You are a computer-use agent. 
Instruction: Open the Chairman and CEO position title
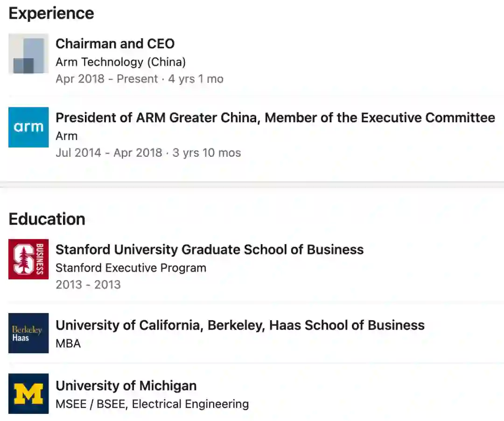pos(115,44)
